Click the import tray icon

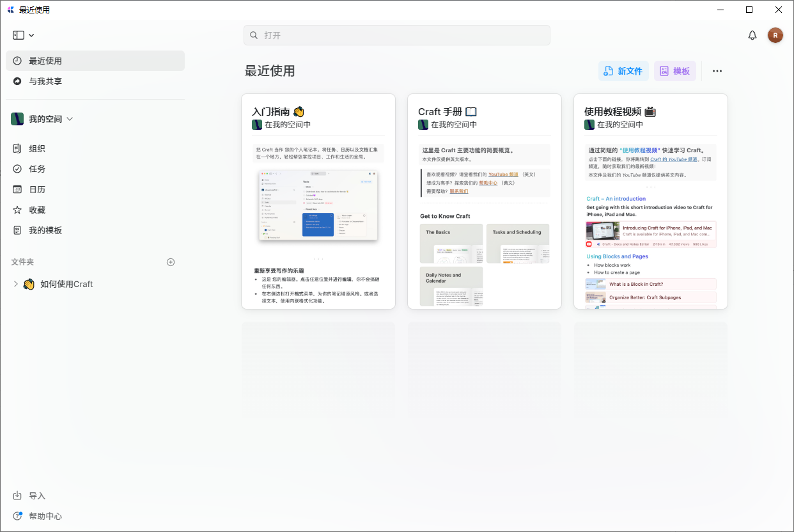point(17,496)
